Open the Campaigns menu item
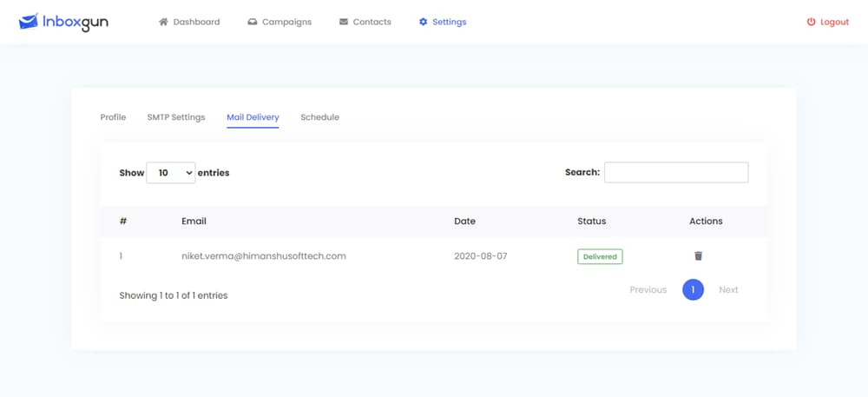 click(279, 22)
